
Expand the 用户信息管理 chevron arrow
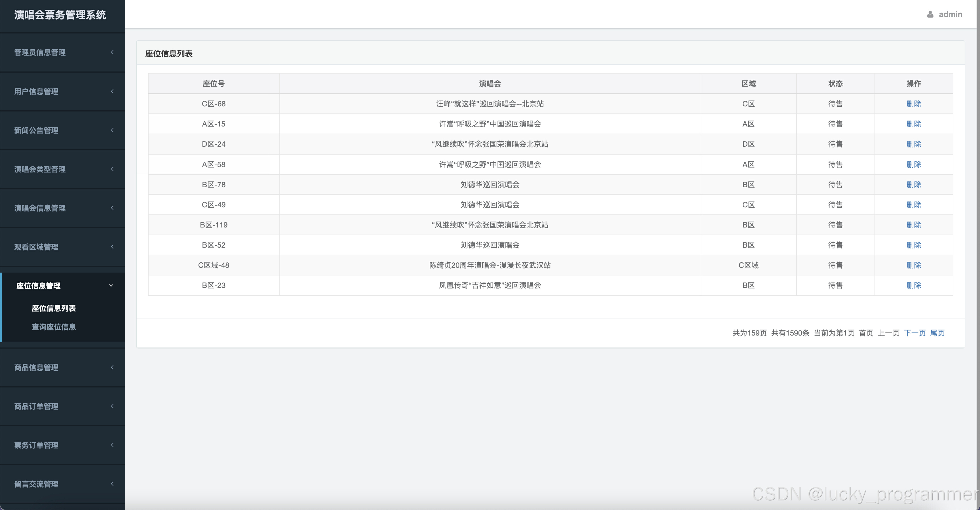[x=112, y=91]
